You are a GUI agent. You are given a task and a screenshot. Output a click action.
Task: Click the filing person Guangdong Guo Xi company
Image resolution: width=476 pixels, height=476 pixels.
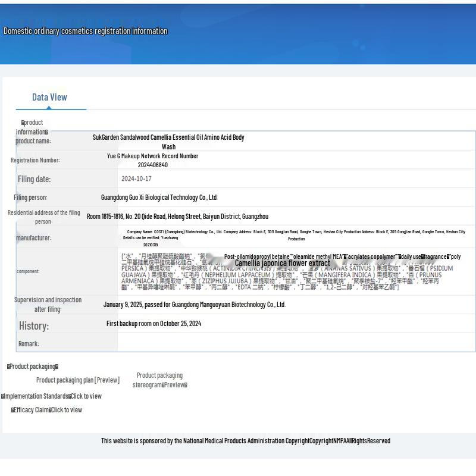click(159, 198)
